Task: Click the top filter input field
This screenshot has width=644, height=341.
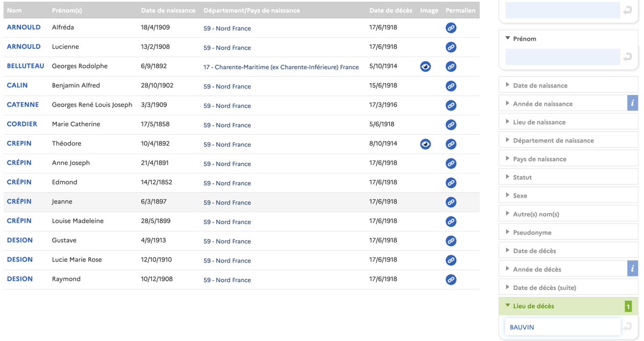Action: pyautogui.click(x=563, y=10)
